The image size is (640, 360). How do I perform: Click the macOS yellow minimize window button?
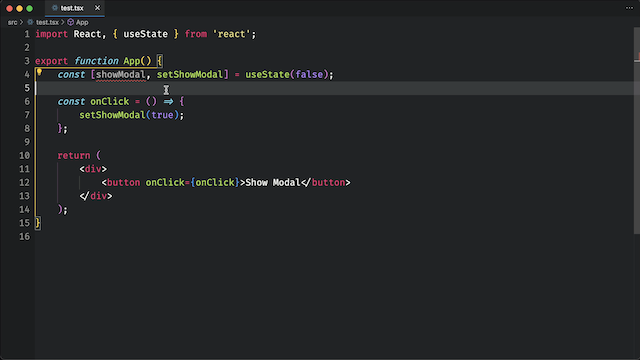click(19, 8)
